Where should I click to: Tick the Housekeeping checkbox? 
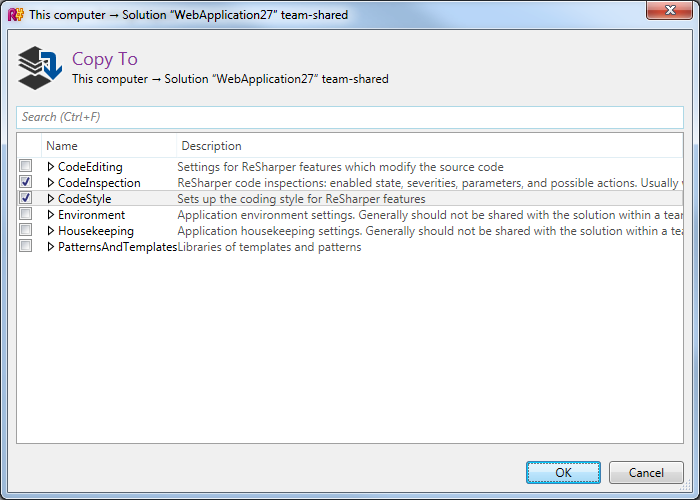click(25, 230)
